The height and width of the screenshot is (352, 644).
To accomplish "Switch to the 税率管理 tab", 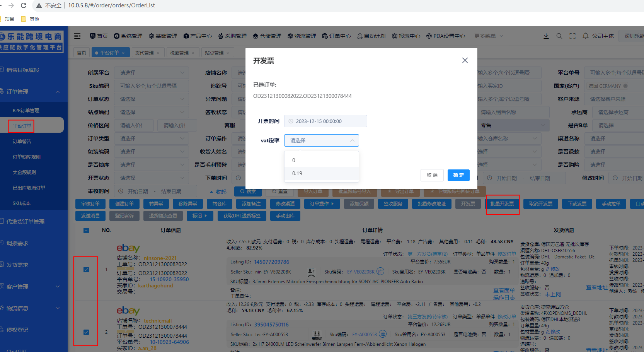I will click(180, 52).
